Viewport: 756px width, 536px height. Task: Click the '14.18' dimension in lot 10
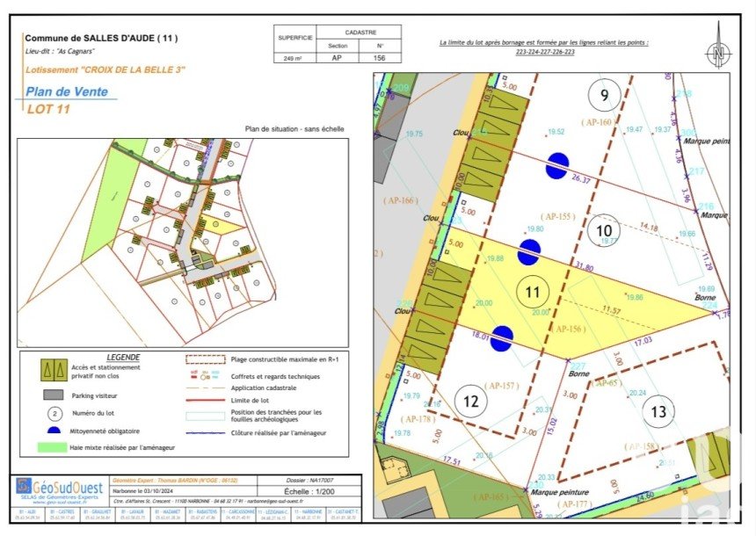click(649, 227)
